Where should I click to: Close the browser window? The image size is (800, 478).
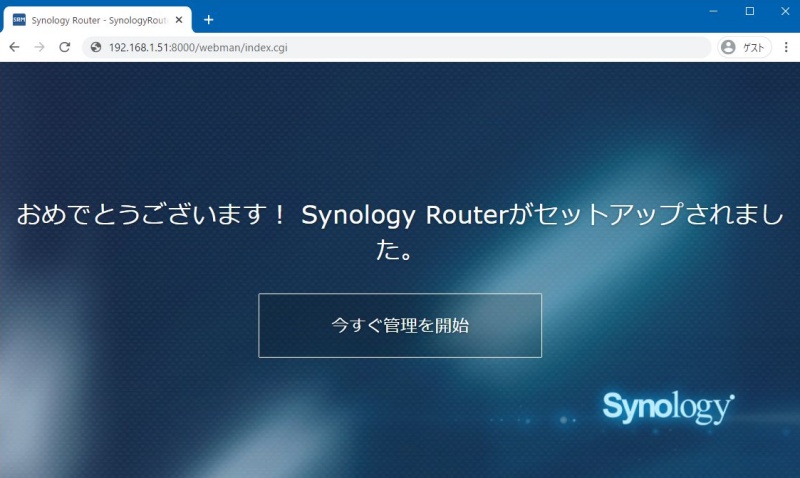(785, 11)
